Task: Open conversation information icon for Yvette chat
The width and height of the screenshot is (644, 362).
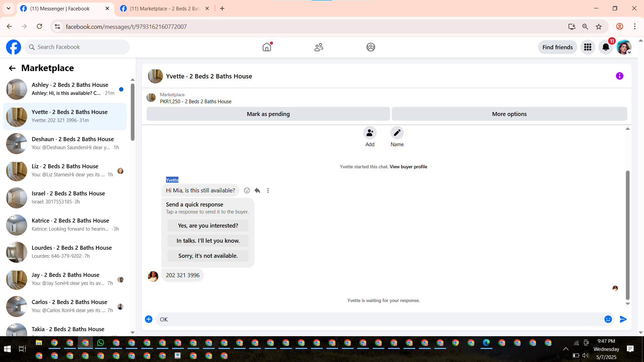Action: click(619, 76)
